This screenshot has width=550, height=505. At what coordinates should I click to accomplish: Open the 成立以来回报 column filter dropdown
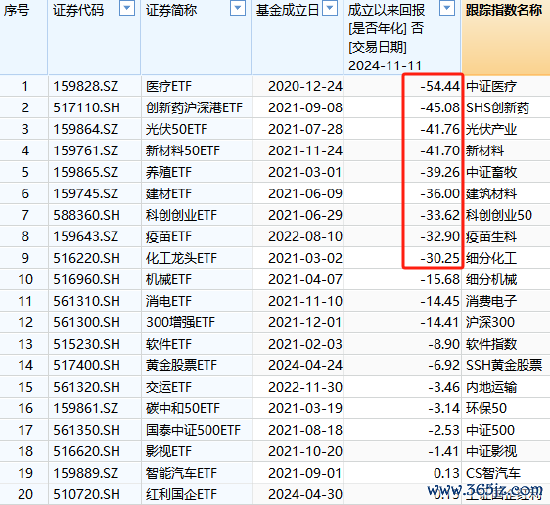pos(447,8)
